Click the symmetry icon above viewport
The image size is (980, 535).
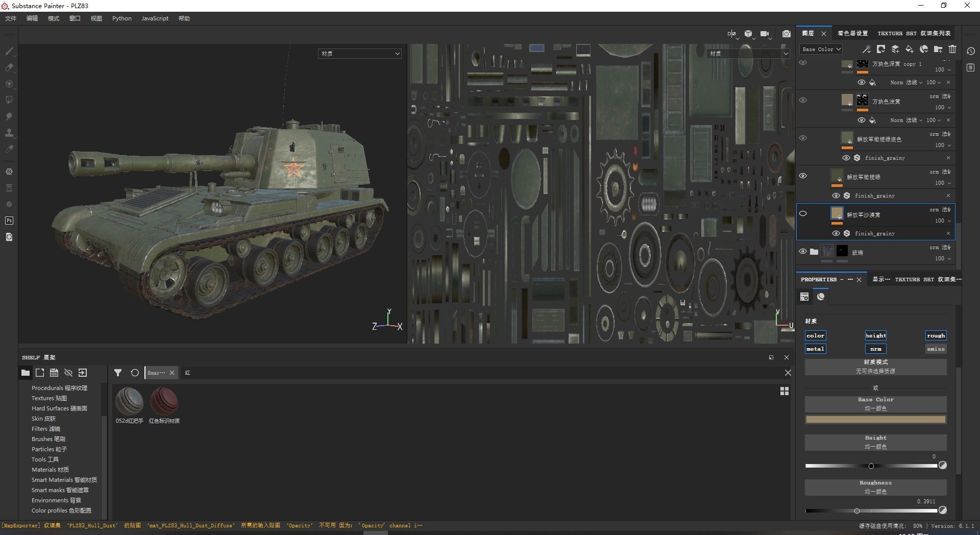732,34
